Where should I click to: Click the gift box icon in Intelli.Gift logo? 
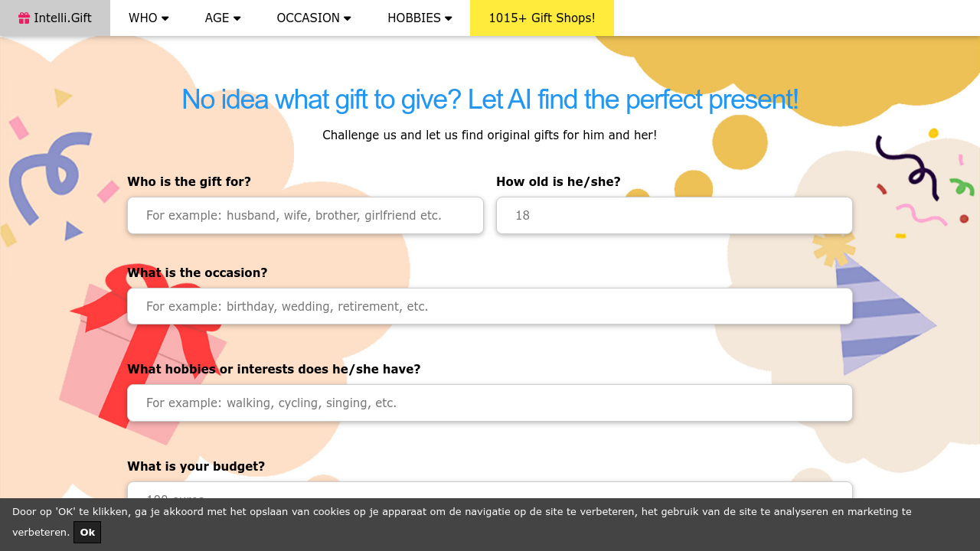(x=23, y=18)
